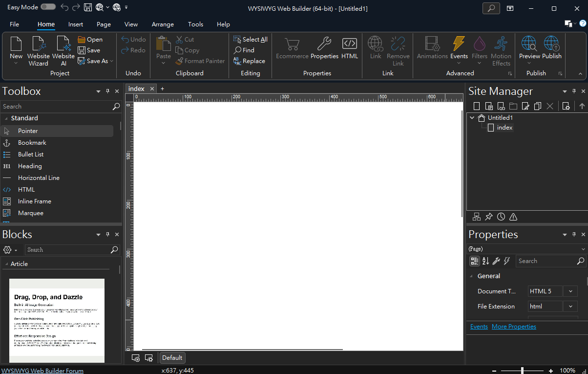Toggle the Easy Mode switch
This screenshot has width=588, height=374.
point(48,7)
